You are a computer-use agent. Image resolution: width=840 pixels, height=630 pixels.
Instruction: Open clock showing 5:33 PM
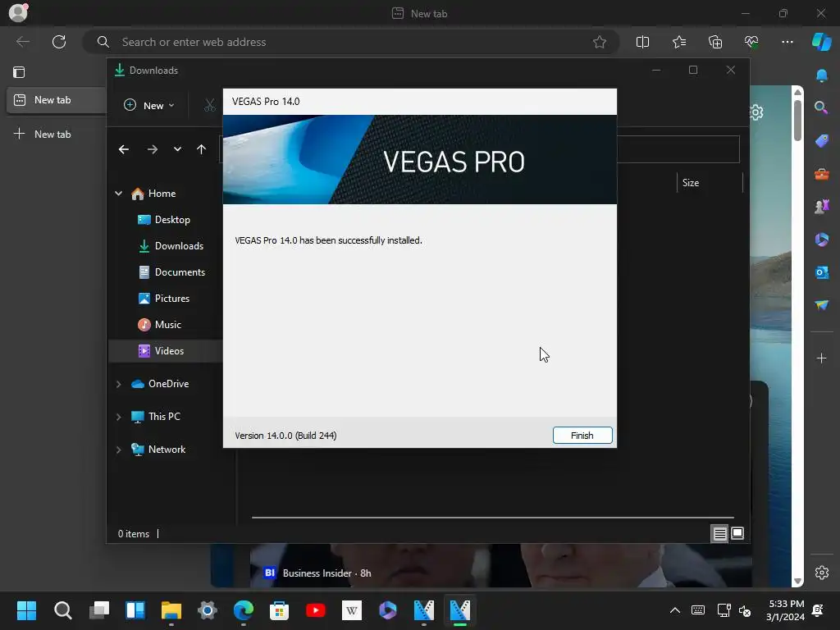tap(785, 610)
